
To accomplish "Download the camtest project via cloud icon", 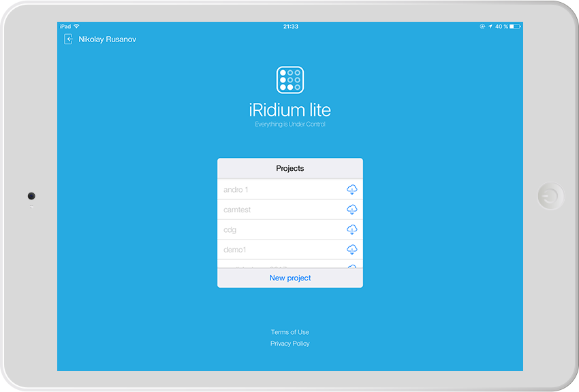I will coord(351,210).
